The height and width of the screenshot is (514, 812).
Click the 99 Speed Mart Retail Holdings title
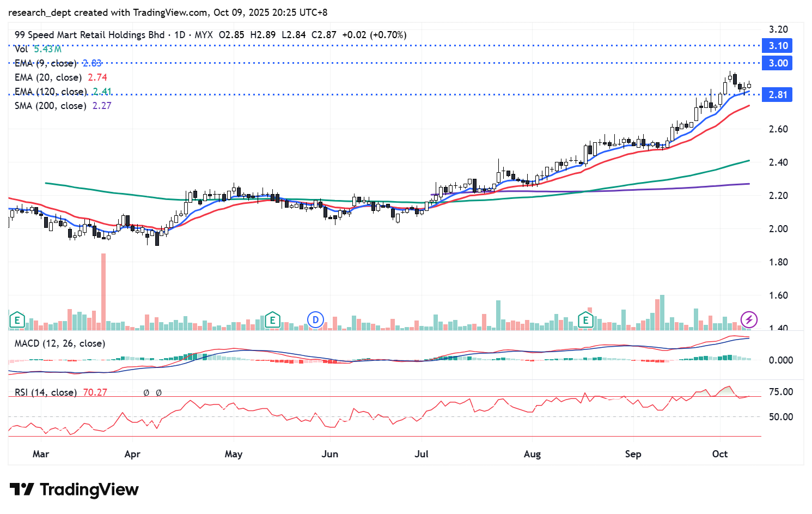(x=89, y=35)
